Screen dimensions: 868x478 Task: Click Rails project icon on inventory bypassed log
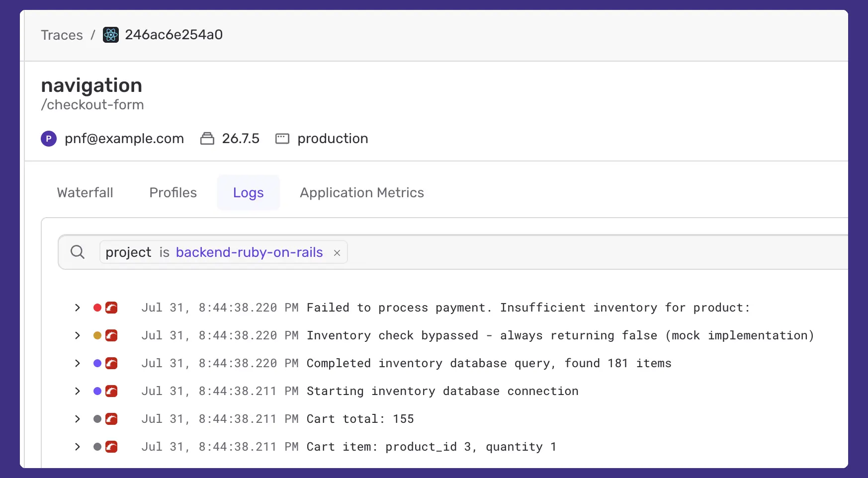111,335
